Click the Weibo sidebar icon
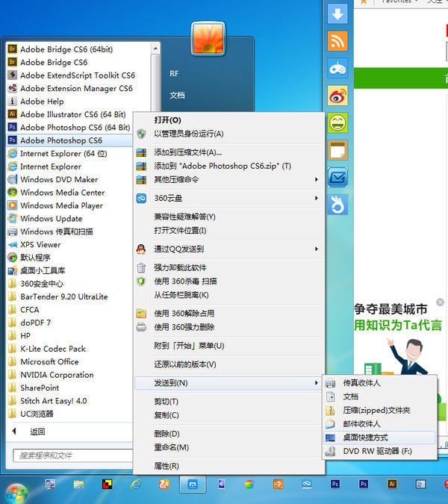 tap(337, 96)
